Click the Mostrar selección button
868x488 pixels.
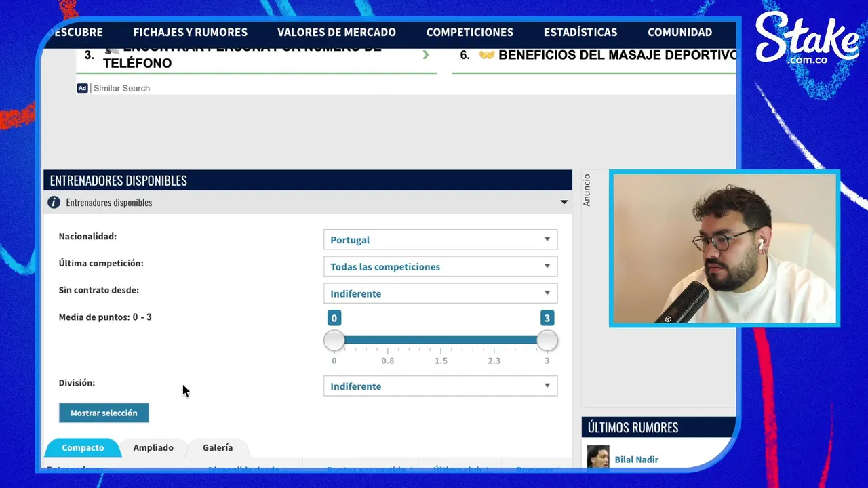(104, 413)
